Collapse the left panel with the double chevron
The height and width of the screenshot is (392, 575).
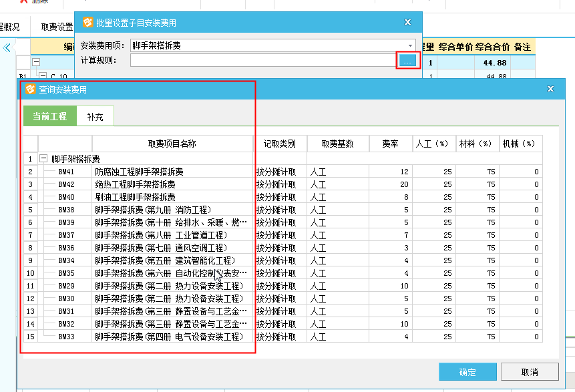[7, 47]
